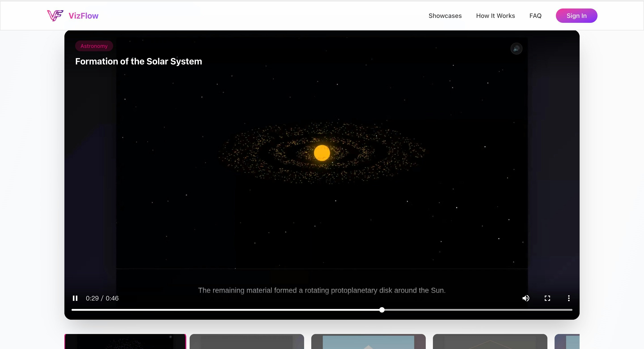This screenshot has width=644, height=349.
Task: Open the Showcases menu
Action: tap(445, 15)
